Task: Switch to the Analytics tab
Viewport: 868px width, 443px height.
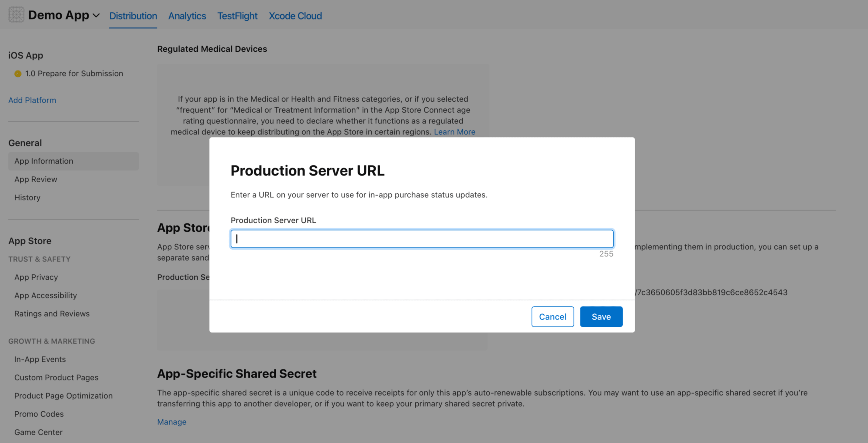Action: 187,16
